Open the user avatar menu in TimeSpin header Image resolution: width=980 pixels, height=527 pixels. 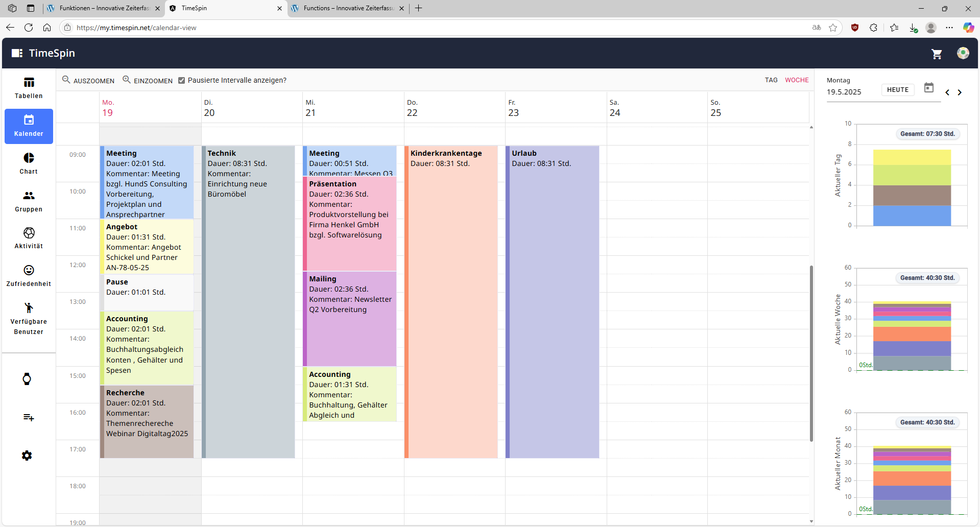(963, 53)
